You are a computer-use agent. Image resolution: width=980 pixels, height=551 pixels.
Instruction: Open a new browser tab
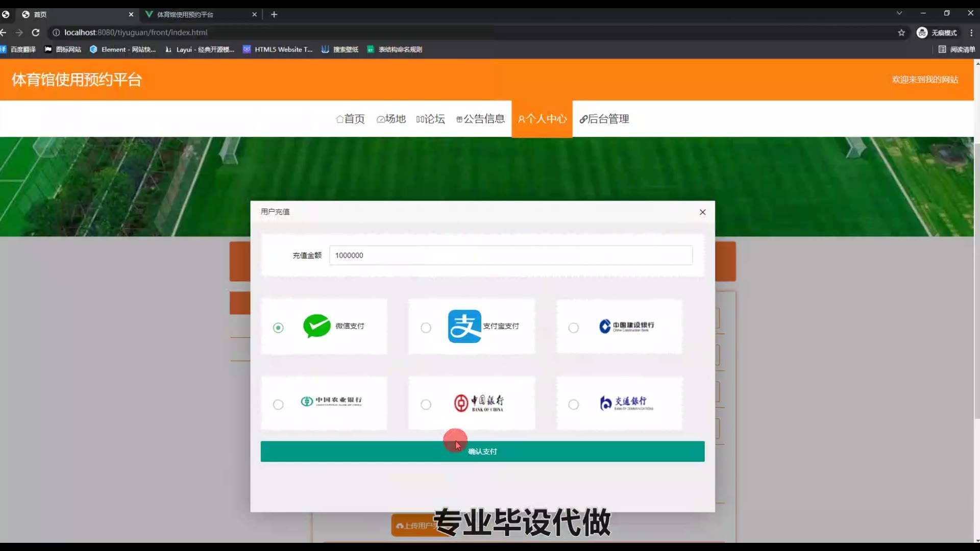pos(274,14)
